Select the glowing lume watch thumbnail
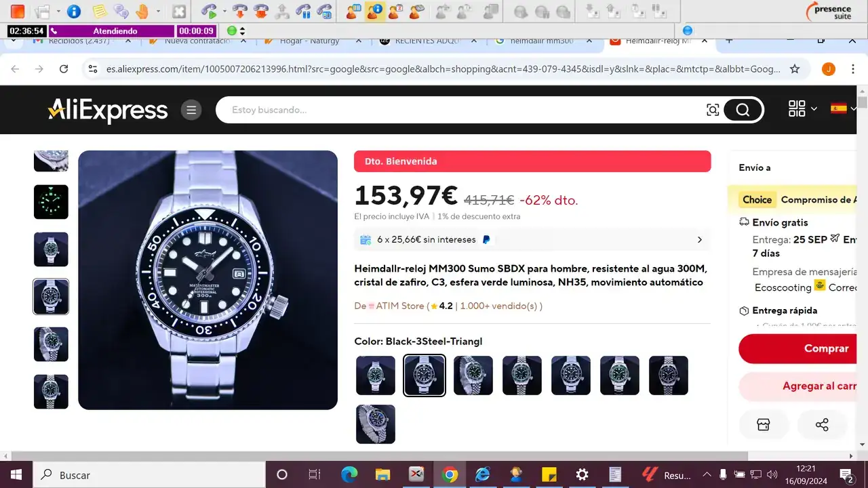Viewport: 868px width, 488px height. point(51,202)
